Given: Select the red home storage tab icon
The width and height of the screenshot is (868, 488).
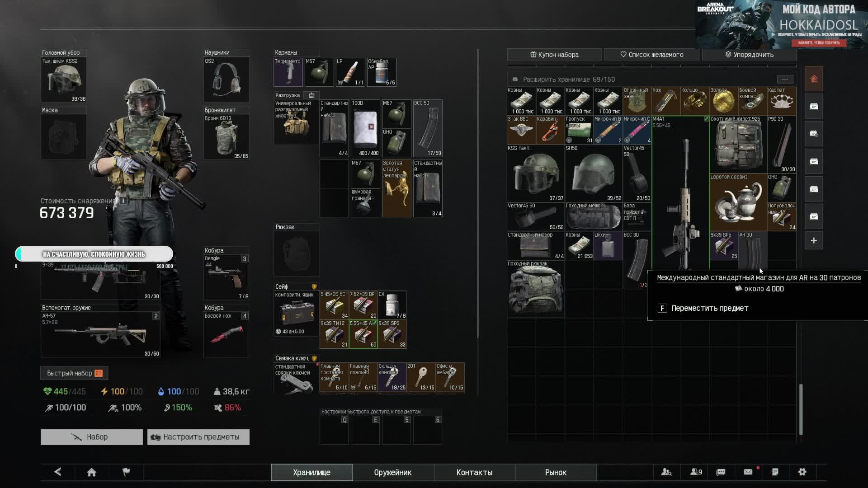Looking at the screenshot, I should (814, 79).
